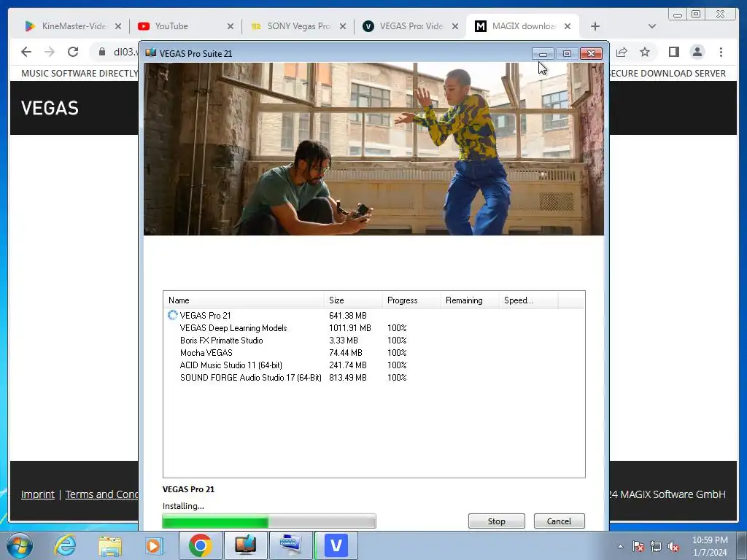Reload the page in Chrome
This screenshot has height=560, width=747.
[x=73, y=52]
